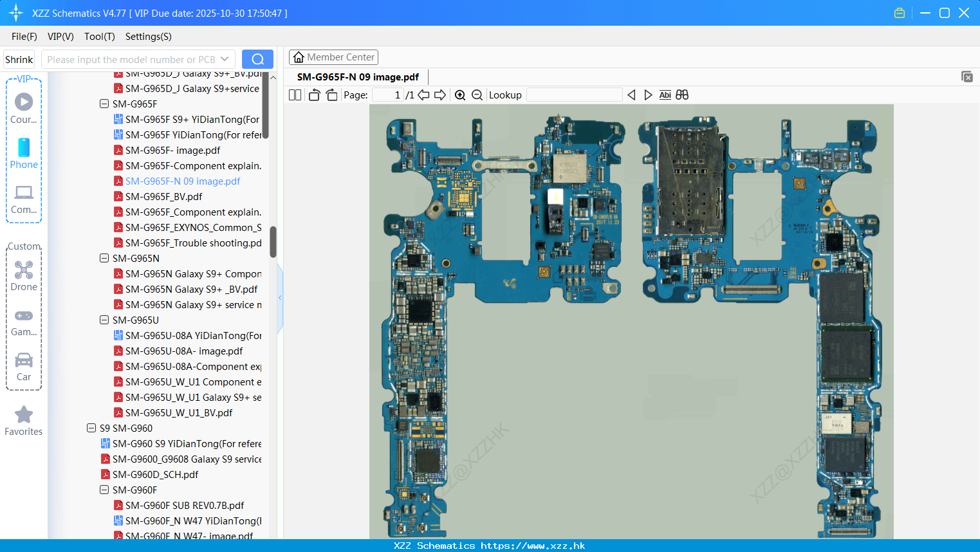The height and width of the screenshot is (552, 980).
Task: Click the binoculars search icon
Action: tap(682, 95)
